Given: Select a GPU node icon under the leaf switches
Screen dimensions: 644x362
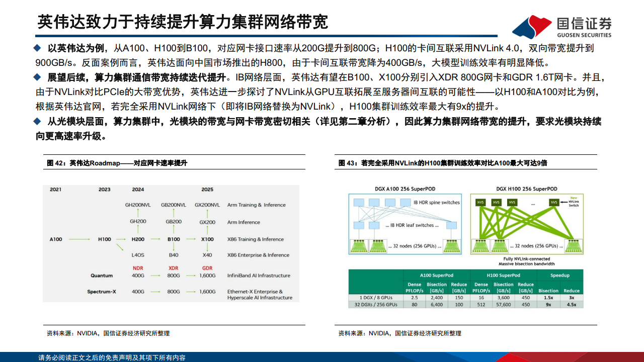Looking at the screenshot, I should tap(359, 246).
